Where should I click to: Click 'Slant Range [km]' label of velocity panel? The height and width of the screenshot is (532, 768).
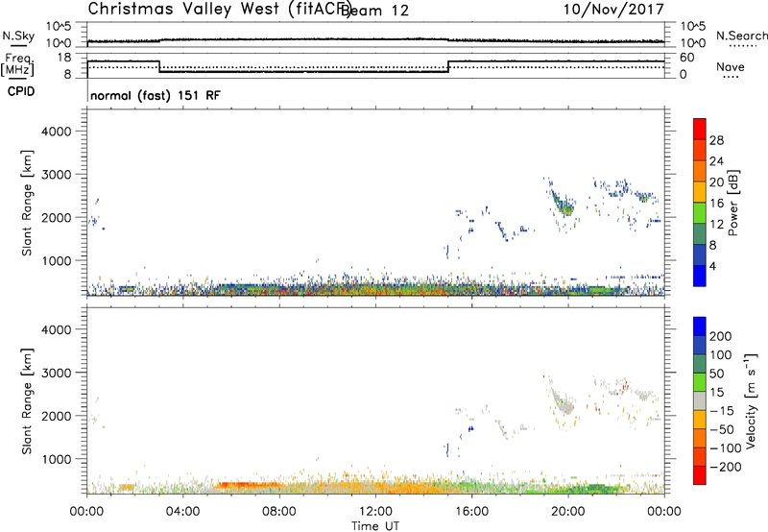point(27,400)
